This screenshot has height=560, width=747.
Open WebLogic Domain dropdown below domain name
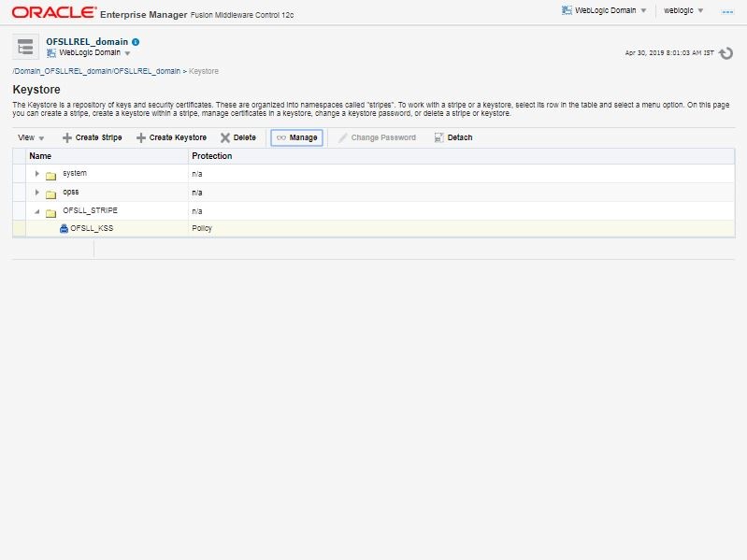pyautogui.click(x=89, y=53)
